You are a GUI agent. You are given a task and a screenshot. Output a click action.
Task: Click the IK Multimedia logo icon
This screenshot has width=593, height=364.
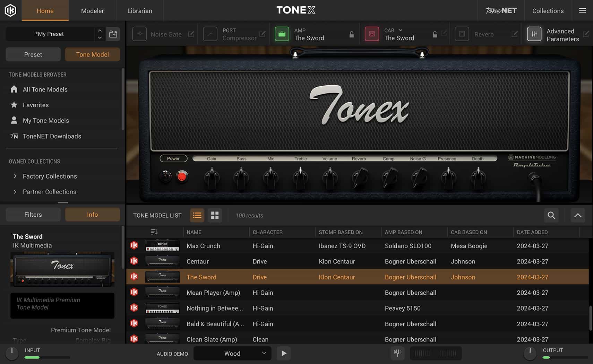10,10
